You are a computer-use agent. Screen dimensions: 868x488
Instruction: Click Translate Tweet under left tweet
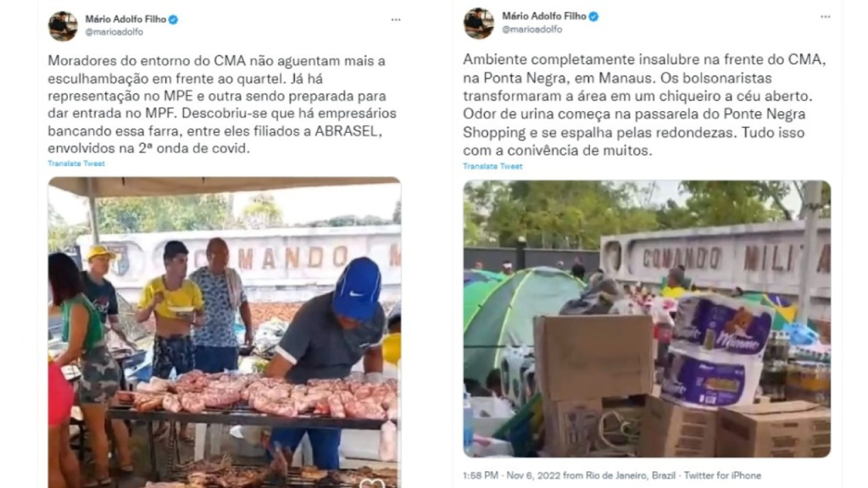pyautogui.click(x=75, y=164)
